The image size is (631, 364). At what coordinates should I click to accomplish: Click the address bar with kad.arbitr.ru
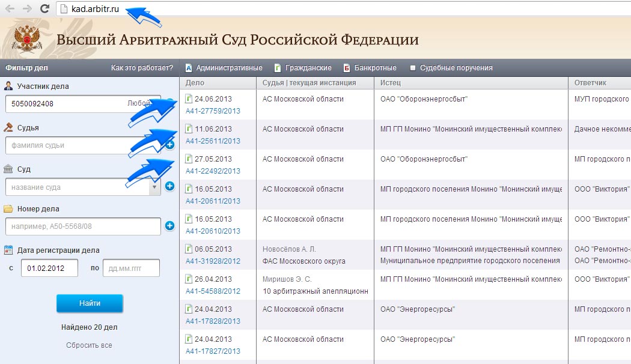click(344, 9)
